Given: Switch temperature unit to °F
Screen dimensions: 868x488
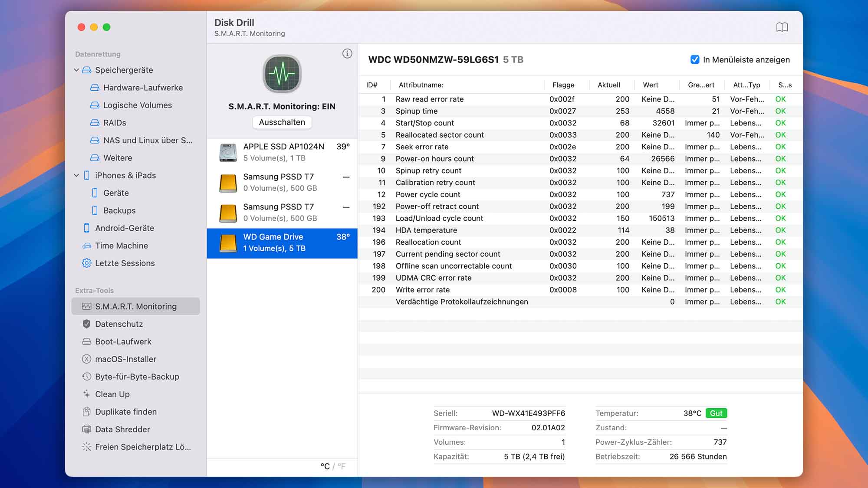Looking at the screenshot, I should point(342,466).
